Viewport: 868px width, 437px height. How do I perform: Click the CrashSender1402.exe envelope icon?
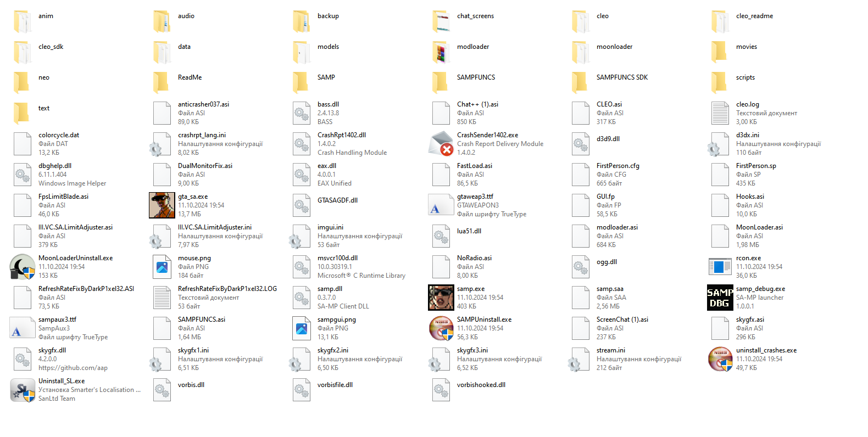coord(441,144)
